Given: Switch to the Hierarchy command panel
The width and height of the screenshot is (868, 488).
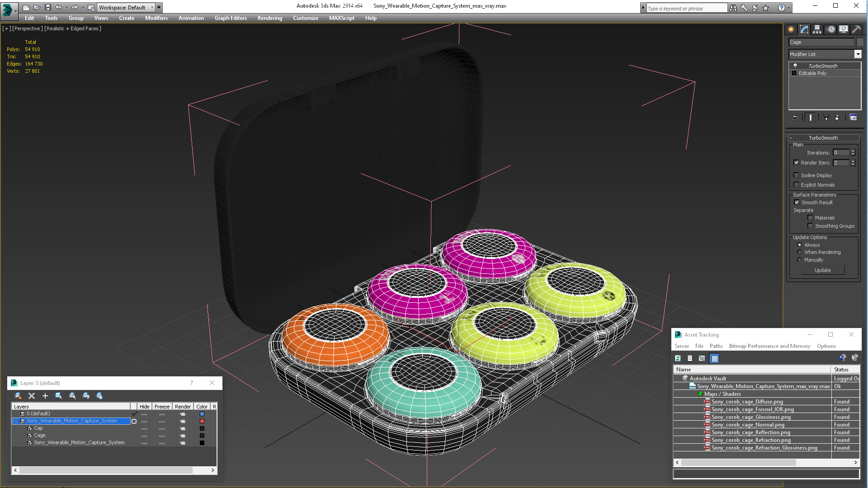Looking at the screenshot, I should coord(817,29).
